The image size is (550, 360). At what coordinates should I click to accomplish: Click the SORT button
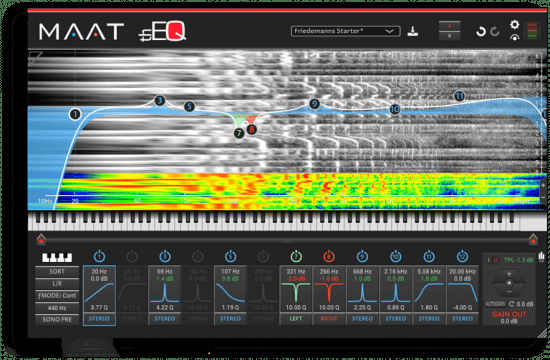click(57, 271)
